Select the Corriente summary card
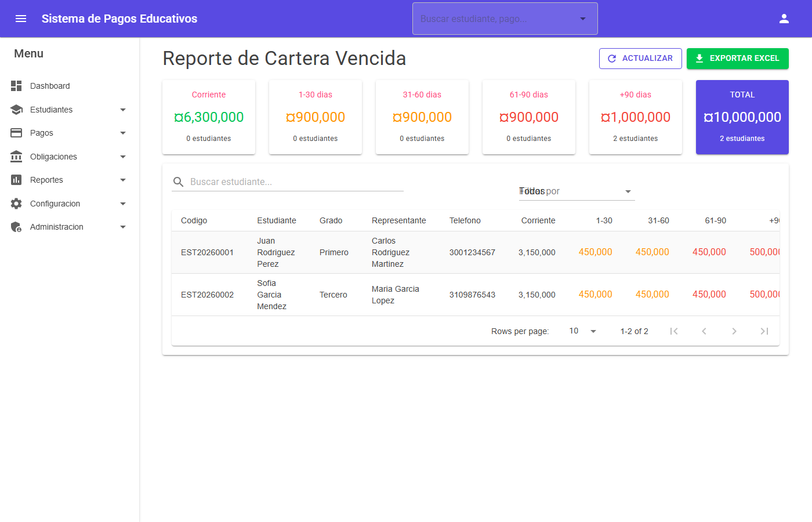The width and height of the screenshot is (812, 522). click(x=209, y=117)
